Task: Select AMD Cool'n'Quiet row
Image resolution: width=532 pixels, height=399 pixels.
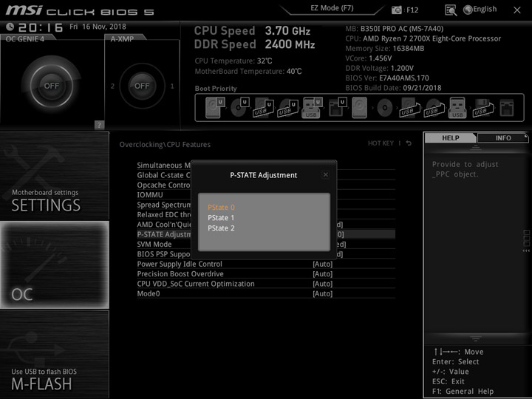Action: (x=164, y=225)
